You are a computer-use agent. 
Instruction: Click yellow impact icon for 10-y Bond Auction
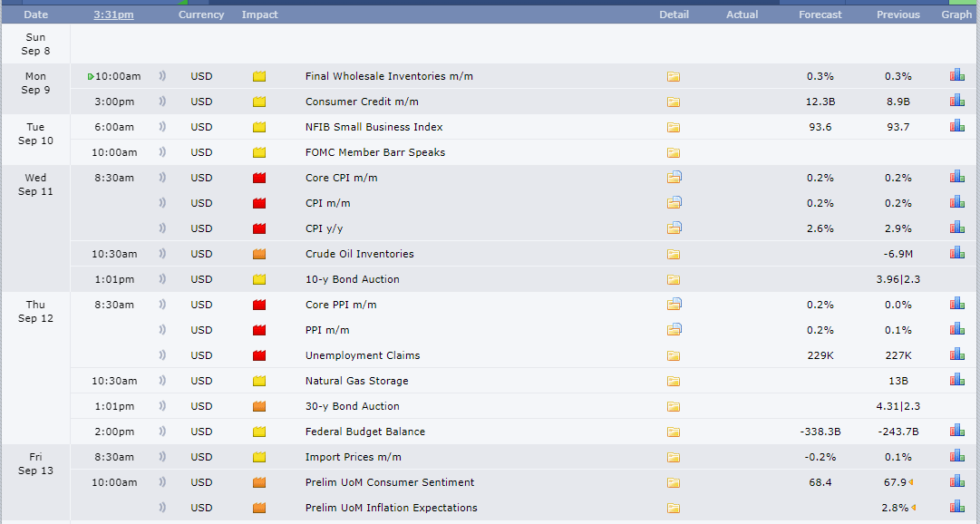coord(259,279)
